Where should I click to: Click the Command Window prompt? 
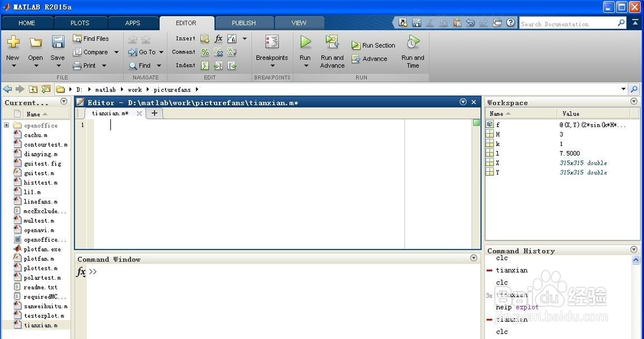tap(93, 271)
